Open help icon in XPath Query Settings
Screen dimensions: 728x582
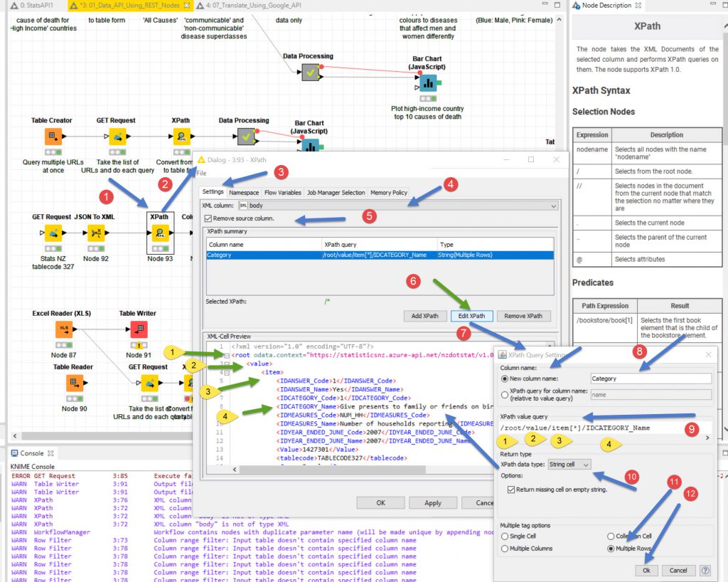coord(705,570)
